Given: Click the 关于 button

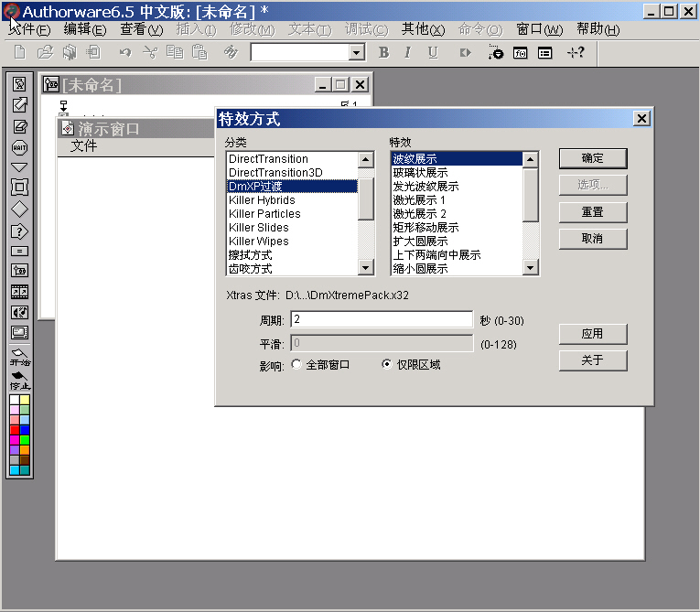Looking at the screenshot, I should coord(593,360).
